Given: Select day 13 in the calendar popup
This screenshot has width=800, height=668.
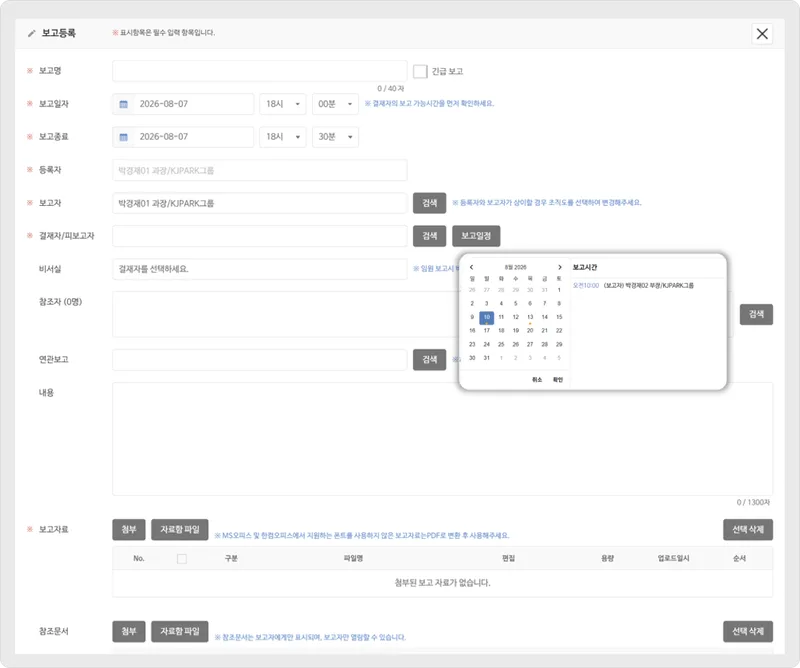Looking at the screenshot, I should (x=530, y=317).
